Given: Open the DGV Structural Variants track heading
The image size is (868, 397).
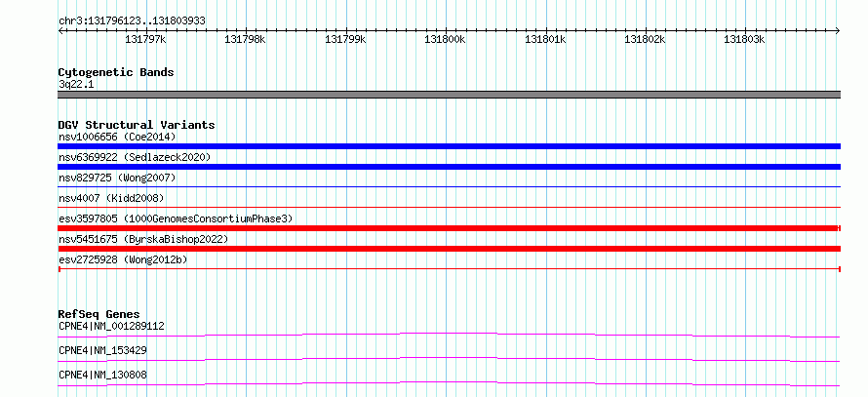Looking at the screenshot, I should 137,125.
